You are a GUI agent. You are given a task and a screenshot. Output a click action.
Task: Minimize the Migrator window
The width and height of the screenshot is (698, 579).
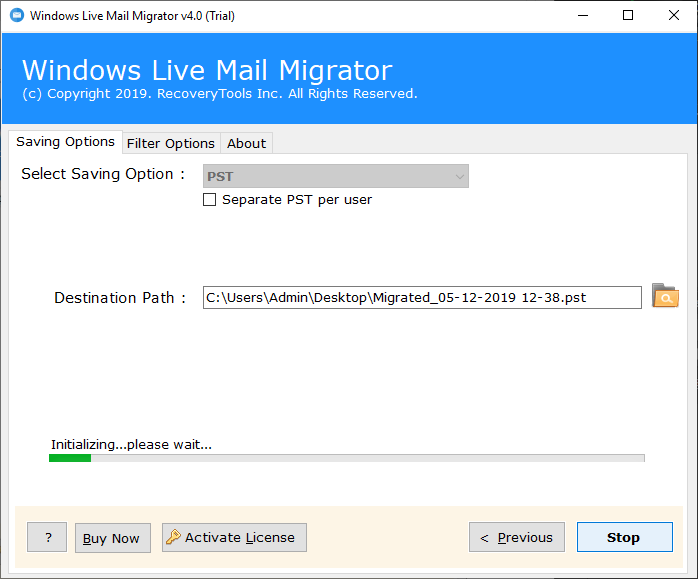pyautogui.click(x=583, y=16)
